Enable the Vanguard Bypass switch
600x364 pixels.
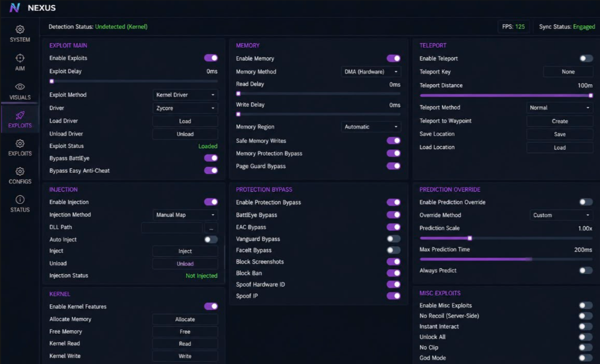coord(393,239)
